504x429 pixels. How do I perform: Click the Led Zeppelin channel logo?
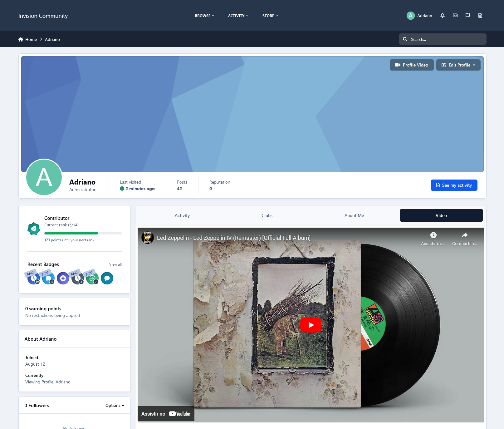click(148, 238)
